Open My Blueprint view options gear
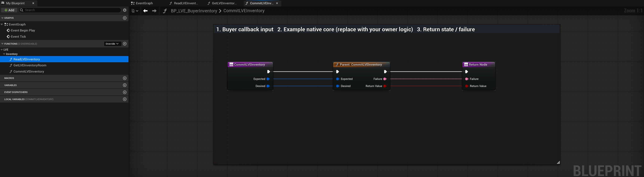The height and width of the screenshot is (177, 644). tap(125, 10)
